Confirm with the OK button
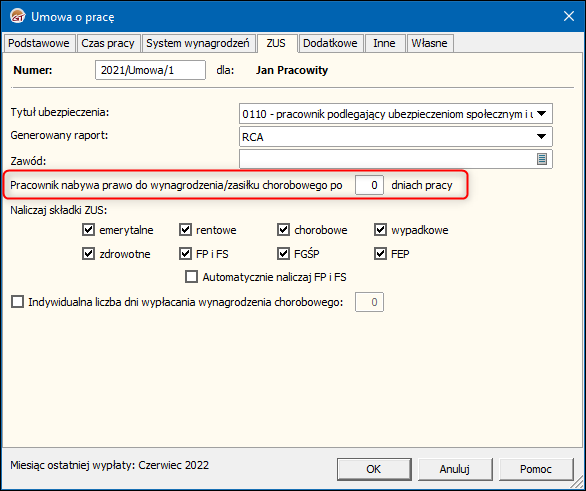The image size is (586, 491). [x=374, y=469]
